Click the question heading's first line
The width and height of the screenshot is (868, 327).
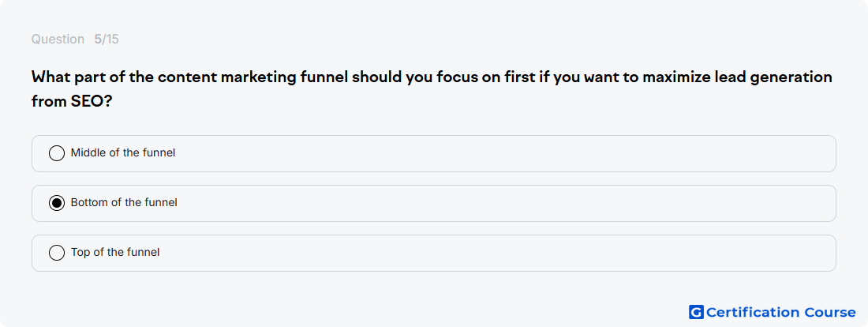pos(432,77)
